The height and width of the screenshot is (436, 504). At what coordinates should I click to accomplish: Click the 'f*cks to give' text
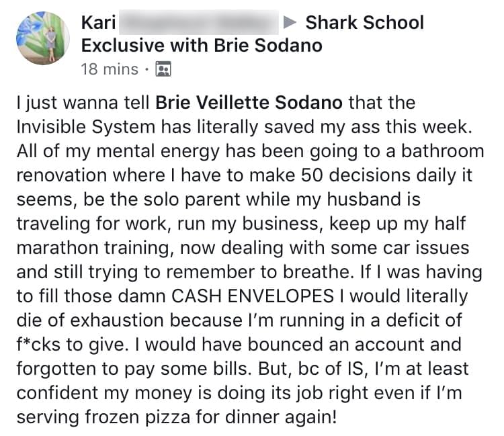point(70,345)
